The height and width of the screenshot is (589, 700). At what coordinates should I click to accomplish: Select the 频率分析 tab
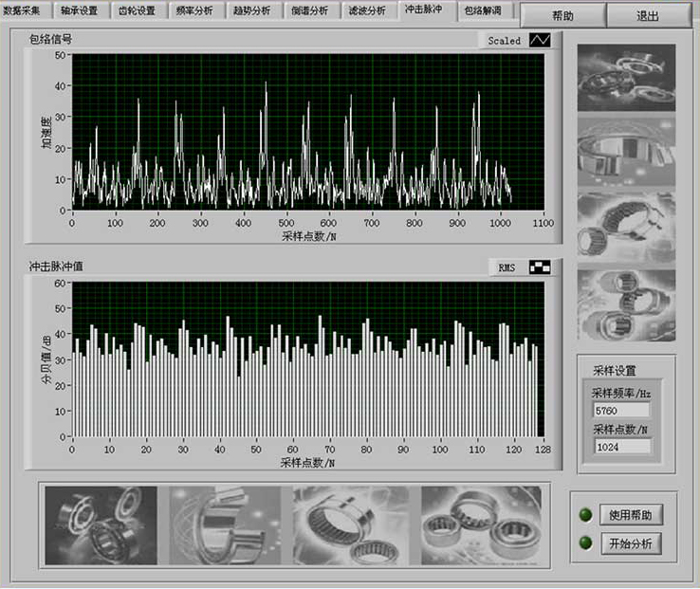coord(194,10)
